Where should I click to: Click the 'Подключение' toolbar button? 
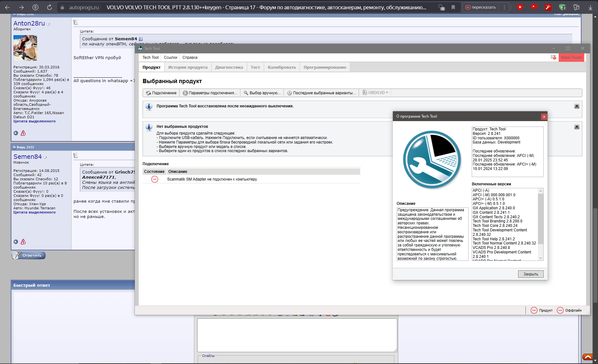(161, 93)
